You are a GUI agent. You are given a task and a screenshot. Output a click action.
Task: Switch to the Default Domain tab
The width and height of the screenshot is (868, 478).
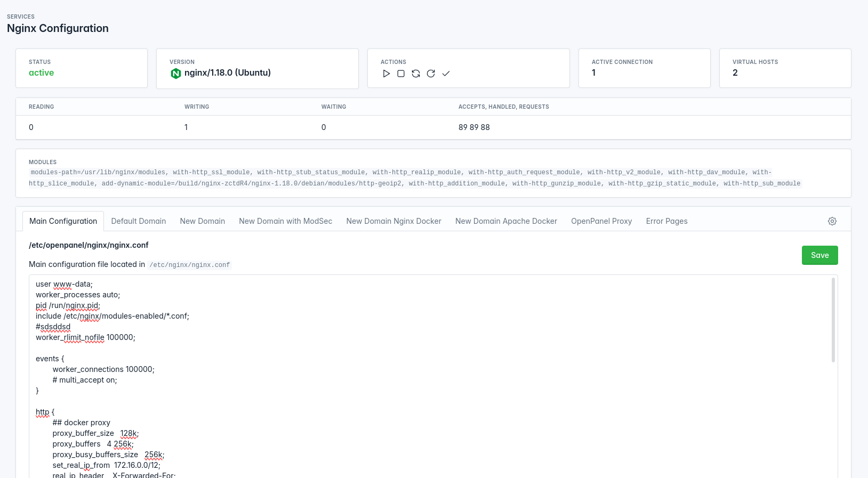(138, 221)
